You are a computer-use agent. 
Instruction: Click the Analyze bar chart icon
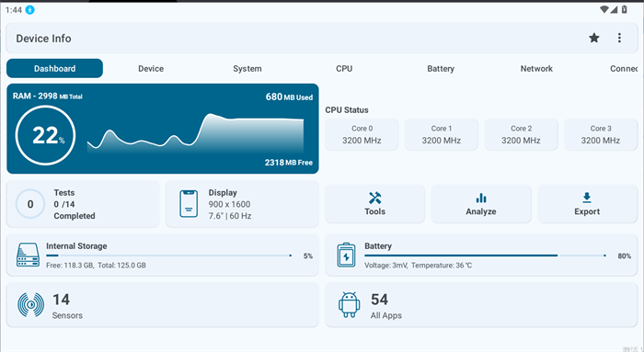coord(481,199)
